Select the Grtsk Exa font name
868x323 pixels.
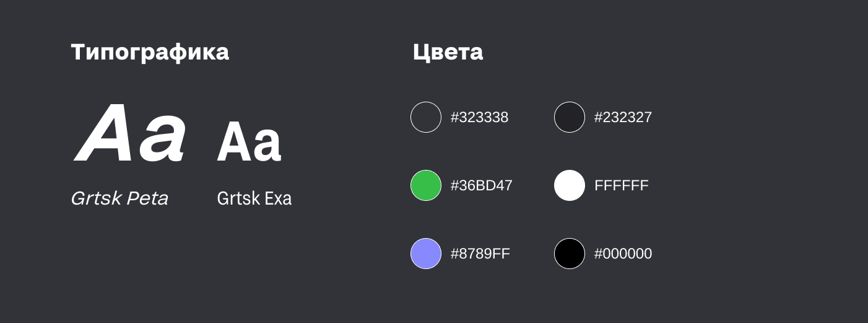[x=254, y=198]
